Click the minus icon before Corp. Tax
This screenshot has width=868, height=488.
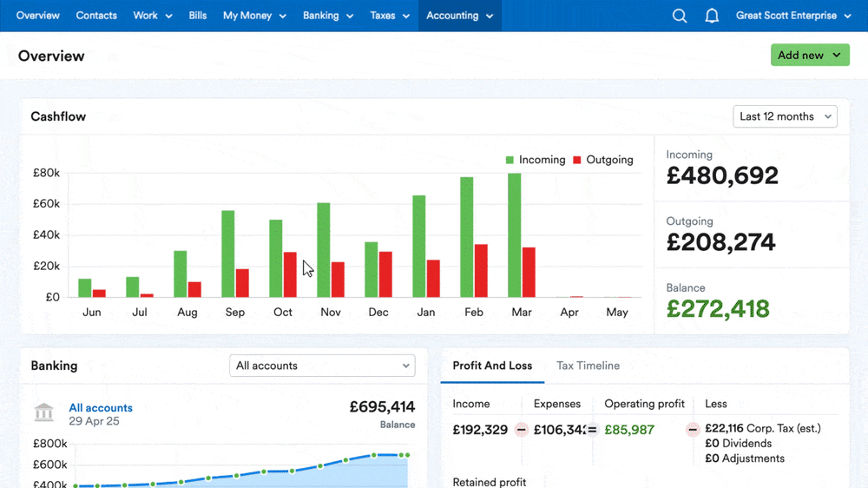click(693, 429)
